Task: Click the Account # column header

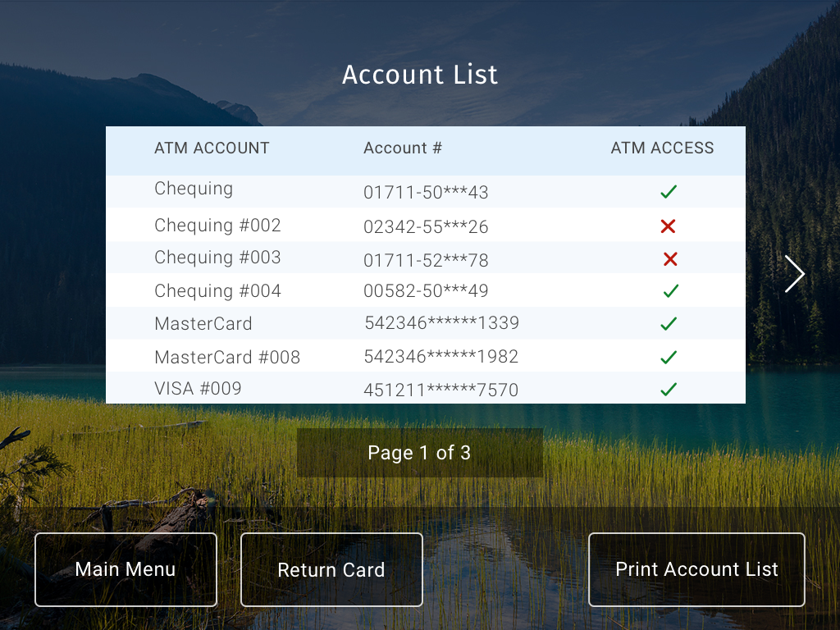Action: pyautogui.click(x=403, y=148)
